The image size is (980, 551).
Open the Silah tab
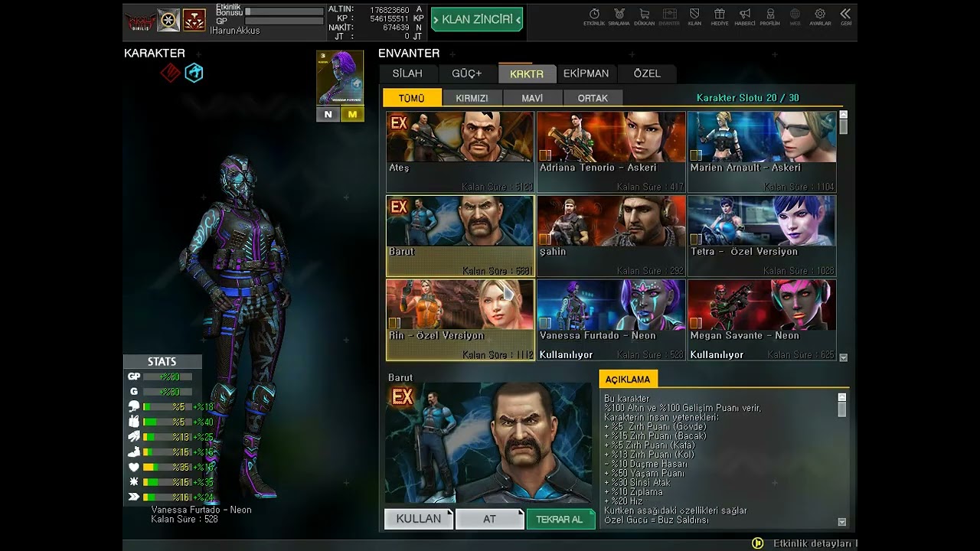(x=407, y=73)
